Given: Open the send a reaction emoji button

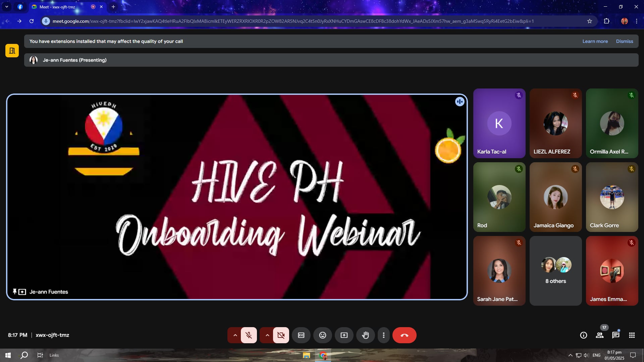Looking at the screenshot, I should pos(323,335).
